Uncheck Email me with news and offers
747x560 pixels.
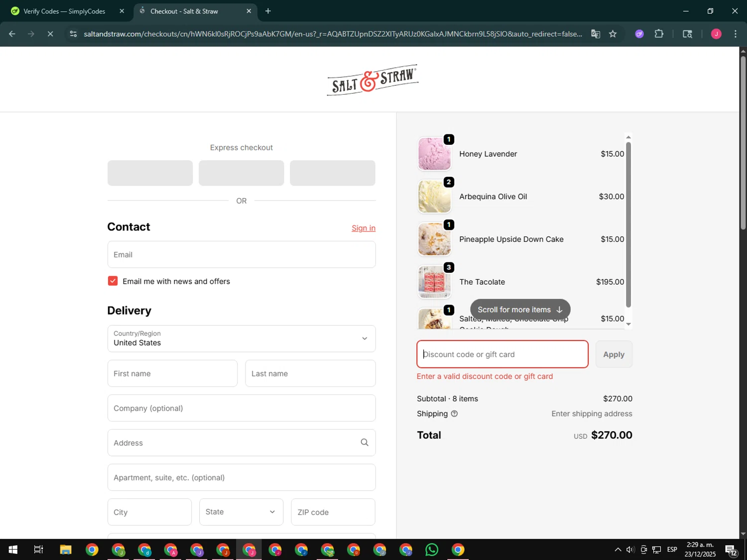point(113,281)
